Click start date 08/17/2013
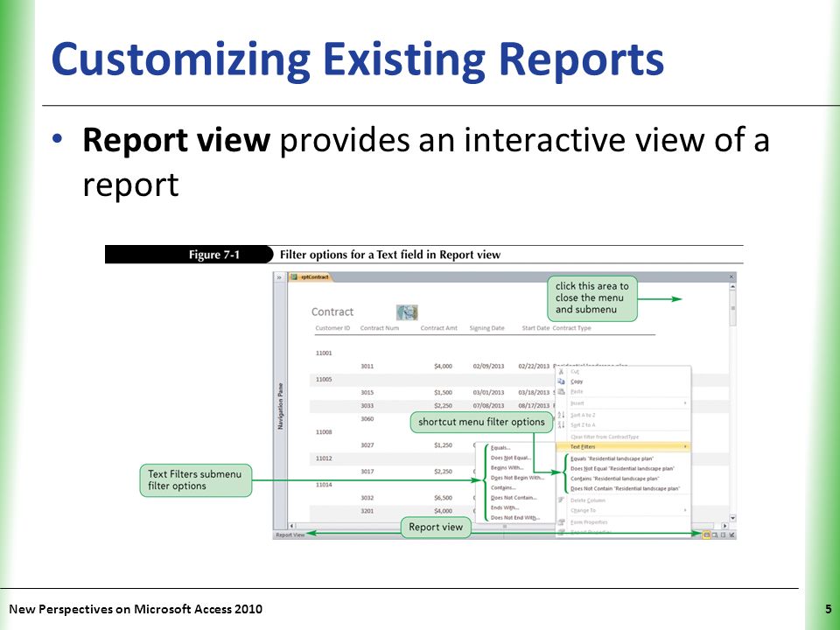Viewport: 840px width, 630px height. click(x=534, y=405)
